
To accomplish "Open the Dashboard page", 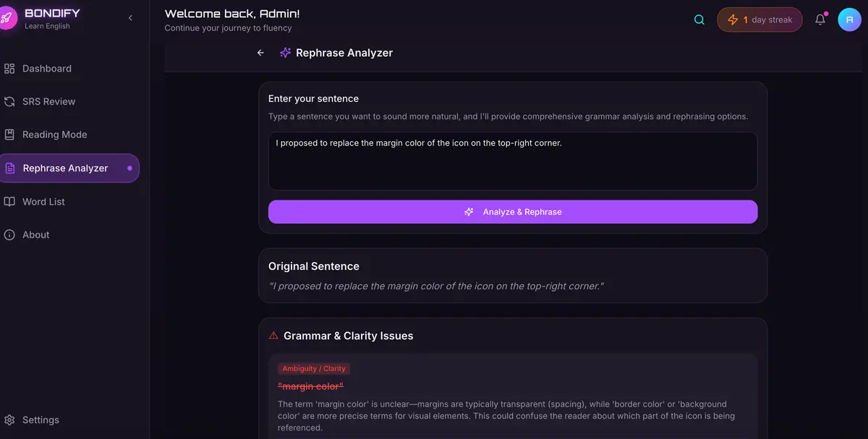I will (47, 69).
